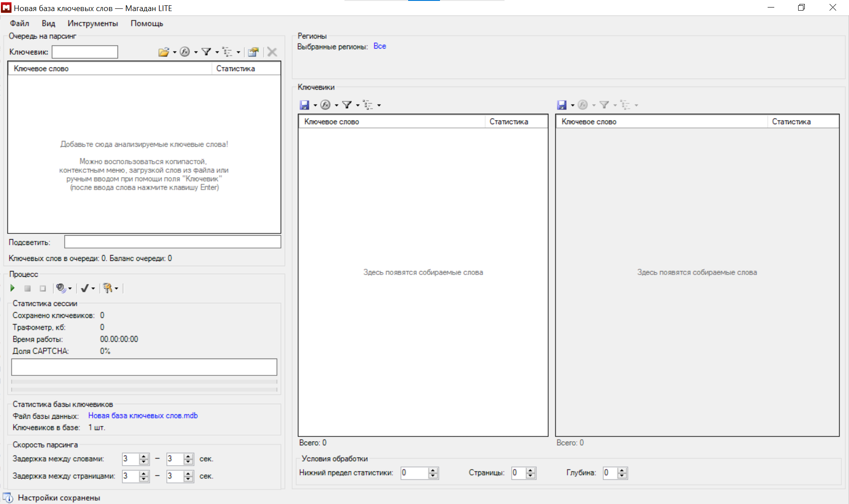Viewport: 849px width, 504px height.
Task: Click the Все regions link
Action: [379, 46]
